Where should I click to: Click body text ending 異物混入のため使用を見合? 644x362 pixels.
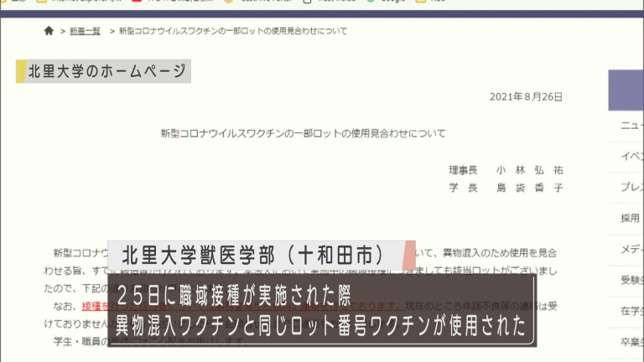[486, 253]
